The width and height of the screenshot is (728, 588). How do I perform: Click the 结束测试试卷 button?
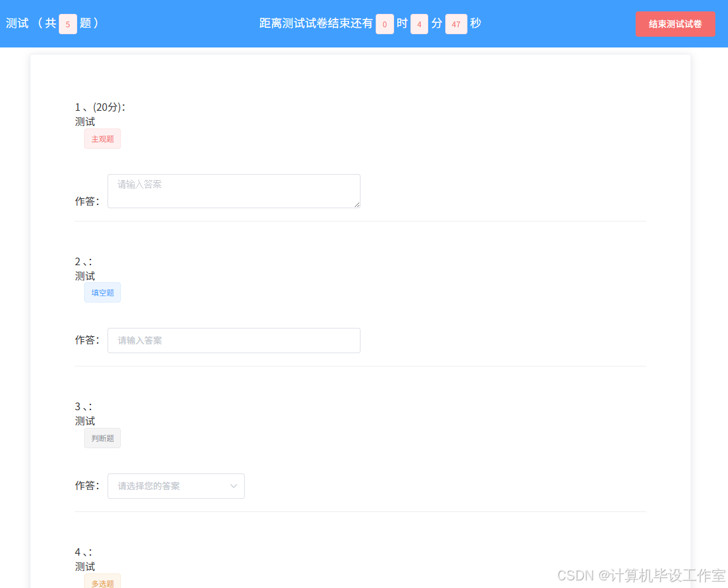tap(675, 24)
